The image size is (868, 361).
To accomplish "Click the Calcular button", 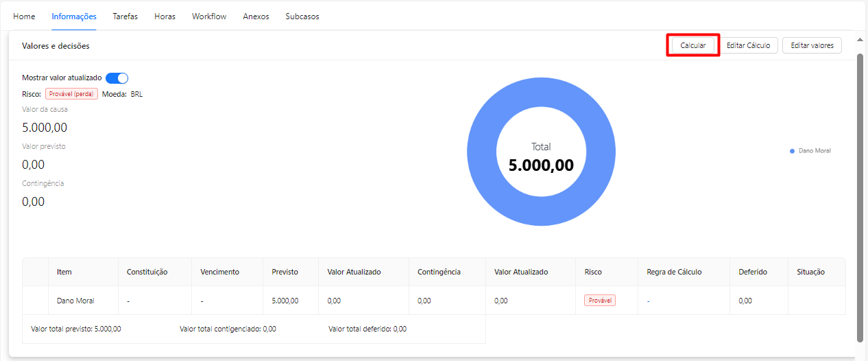I will point(693,45).
